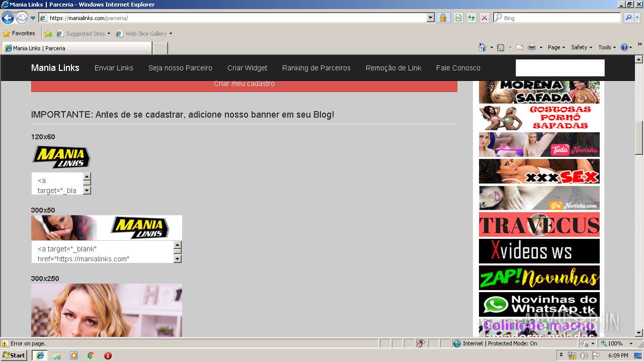Click the search magnifier button
Image resolution: width=644 pixels, height=362 pixels.
click(628, 18)
